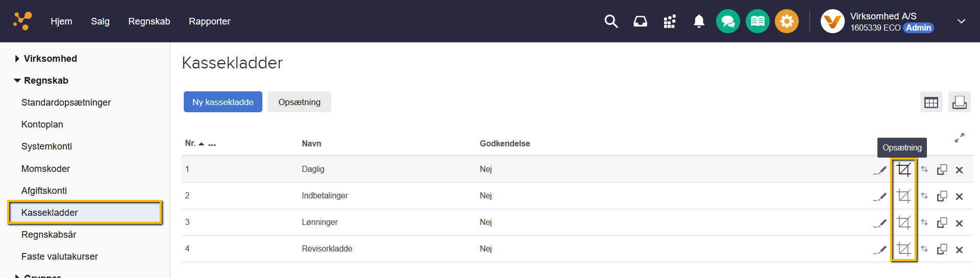Open the Rapporter menu
The image size is (980, 278).
point(209,21)
